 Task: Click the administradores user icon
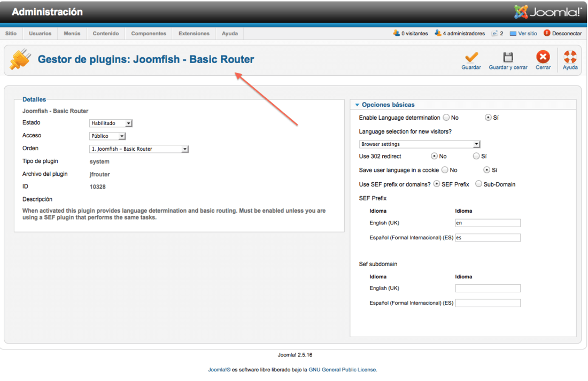pos(438,33)
